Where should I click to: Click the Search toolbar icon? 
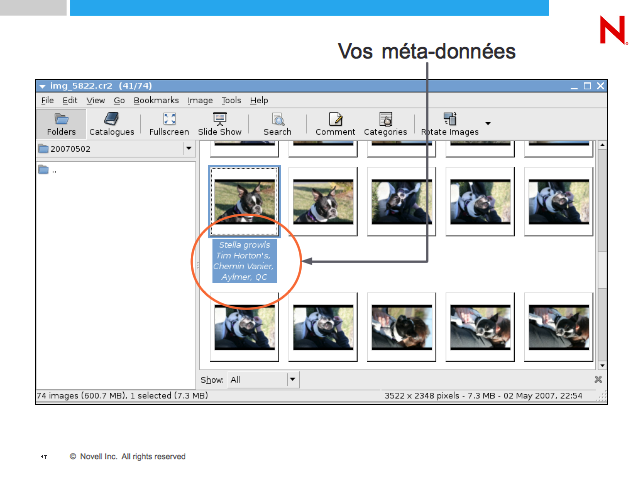(277, 123)
